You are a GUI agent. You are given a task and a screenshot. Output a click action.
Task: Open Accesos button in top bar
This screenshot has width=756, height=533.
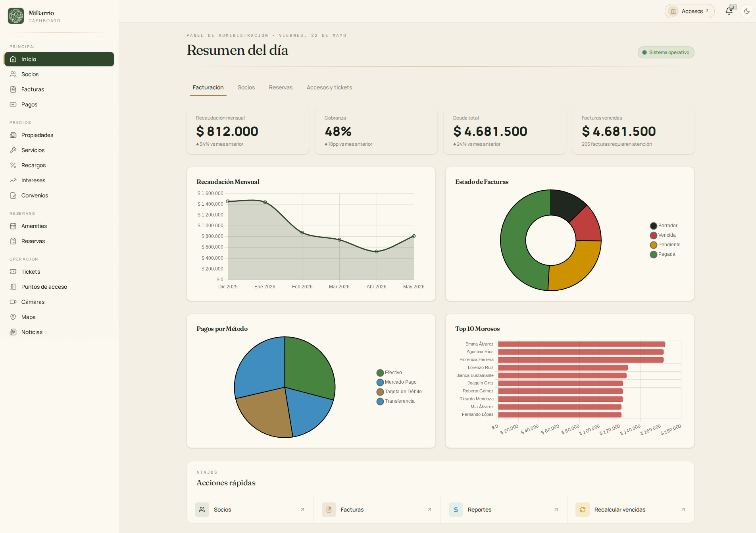click(x=689, y=11)
